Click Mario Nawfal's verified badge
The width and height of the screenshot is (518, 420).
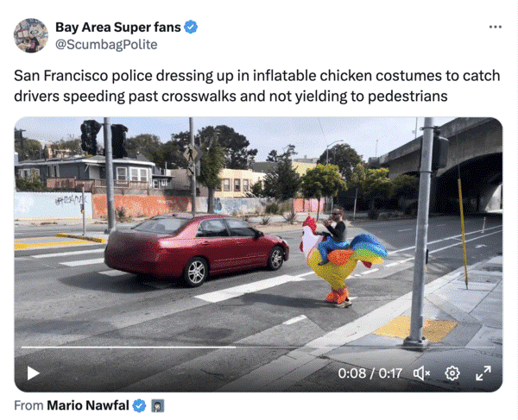tap(139, 405)
